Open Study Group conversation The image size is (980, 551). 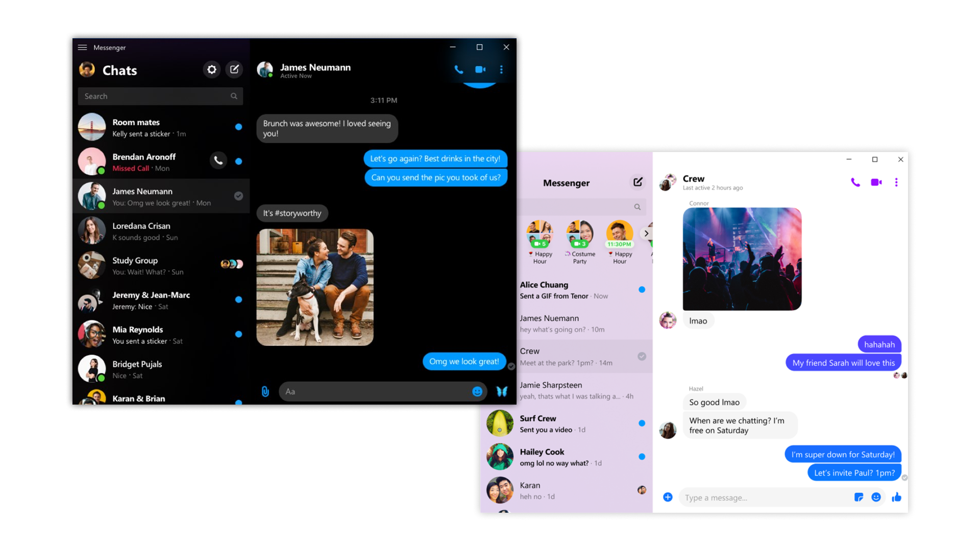(161, 265)
